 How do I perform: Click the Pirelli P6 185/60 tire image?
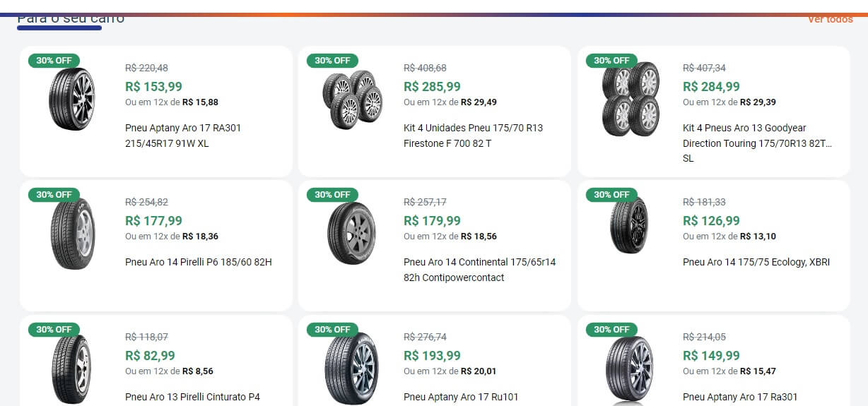pos(72,233)
